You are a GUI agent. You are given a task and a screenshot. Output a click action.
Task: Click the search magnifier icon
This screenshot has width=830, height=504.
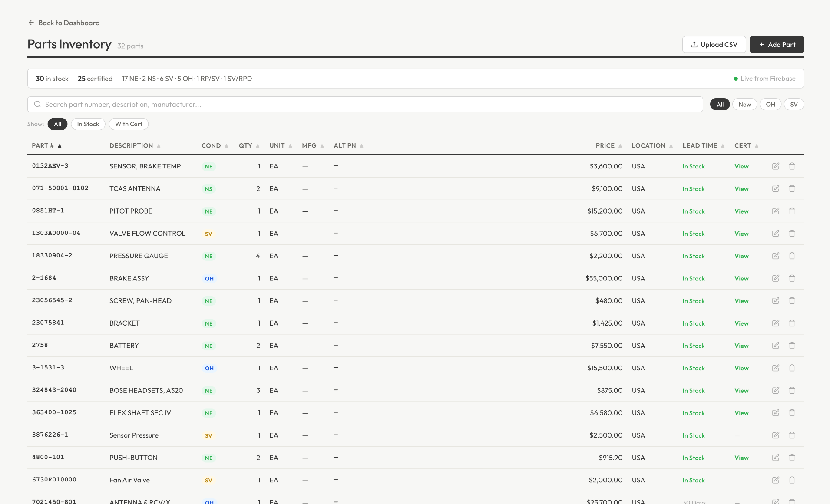tap(37, 104)
